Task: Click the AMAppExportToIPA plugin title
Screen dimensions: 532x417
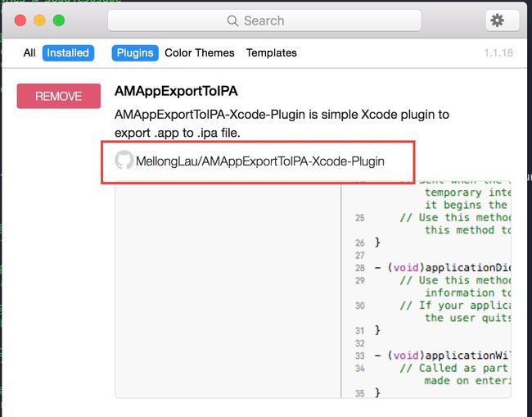Action: click(176, 91)
